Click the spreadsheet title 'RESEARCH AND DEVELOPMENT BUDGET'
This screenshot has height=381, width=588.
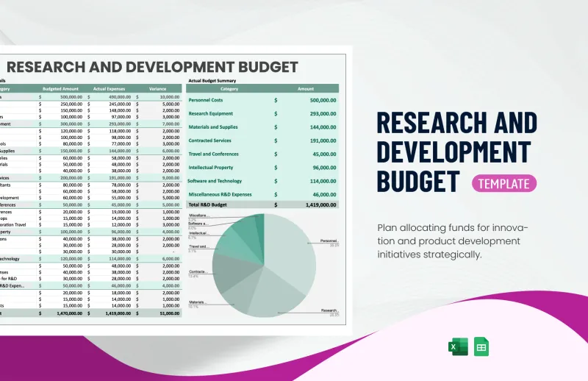pyautogui.click(x=152, y=67)
